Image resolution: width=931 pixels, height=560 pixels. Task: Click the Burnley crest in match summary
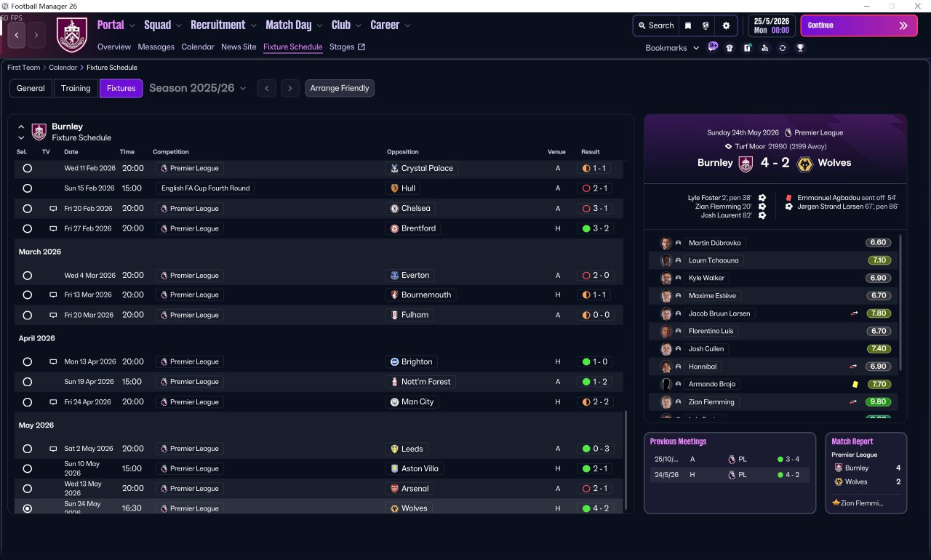point(746,163)
